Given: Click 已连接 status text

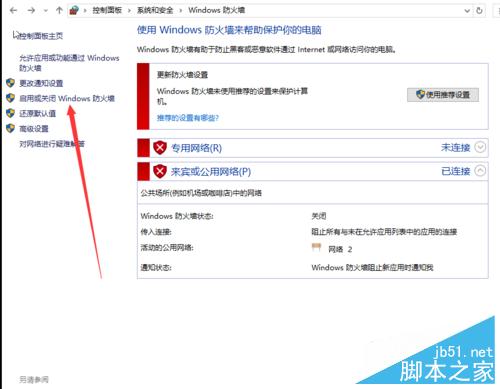Looking at the screenshot, I should click(455, 171).
